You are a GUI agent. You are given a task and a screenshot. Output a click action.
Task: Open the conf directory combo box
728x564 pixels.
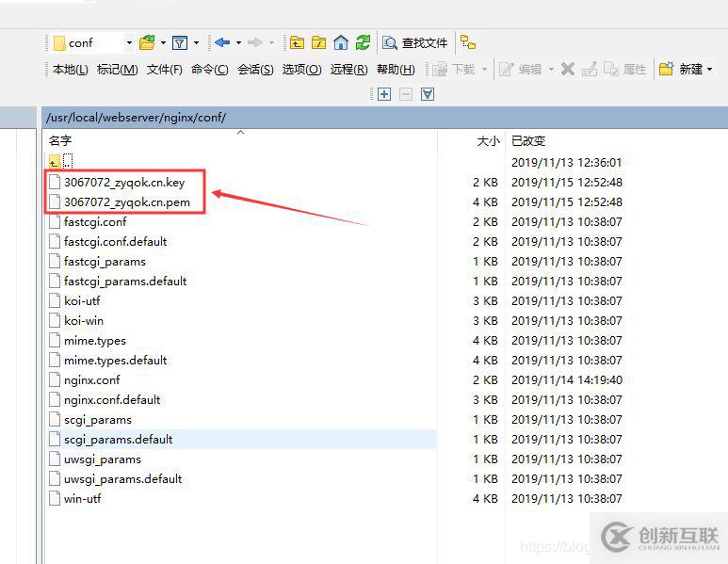93,43
